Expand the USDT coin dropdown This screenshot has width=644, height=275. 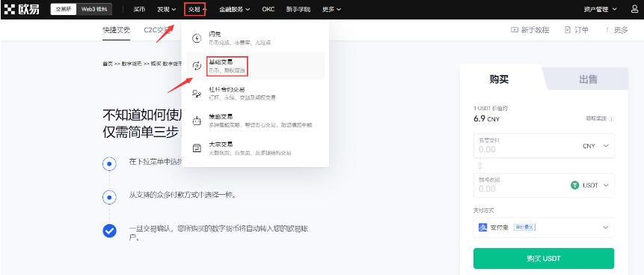(x=590, y=185)
